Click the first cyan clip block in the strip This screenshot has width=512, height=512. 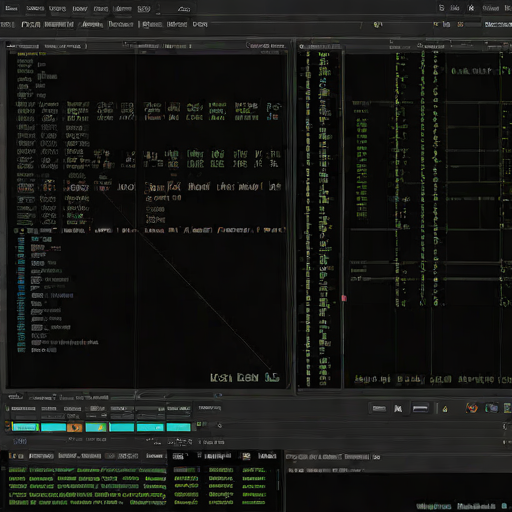pyautogui.click(x=25, y=427)
